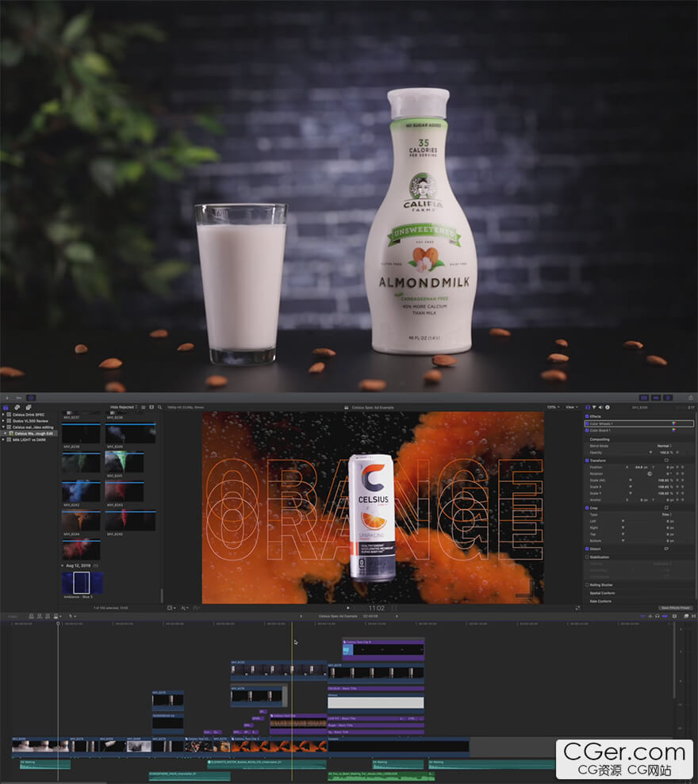Select the green smoke clip thumbnail
This screenshot has width=698, height=784.
tap(124, 462)
